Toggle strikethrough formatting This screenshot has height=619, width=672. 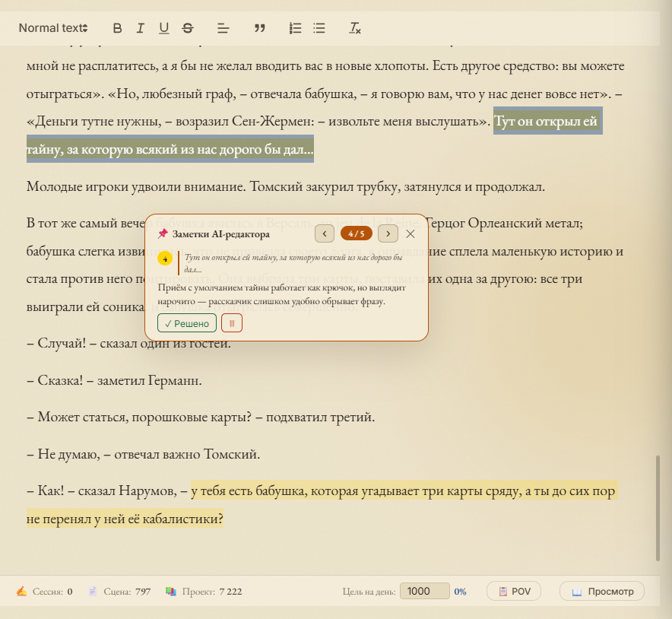coord(187,28)
